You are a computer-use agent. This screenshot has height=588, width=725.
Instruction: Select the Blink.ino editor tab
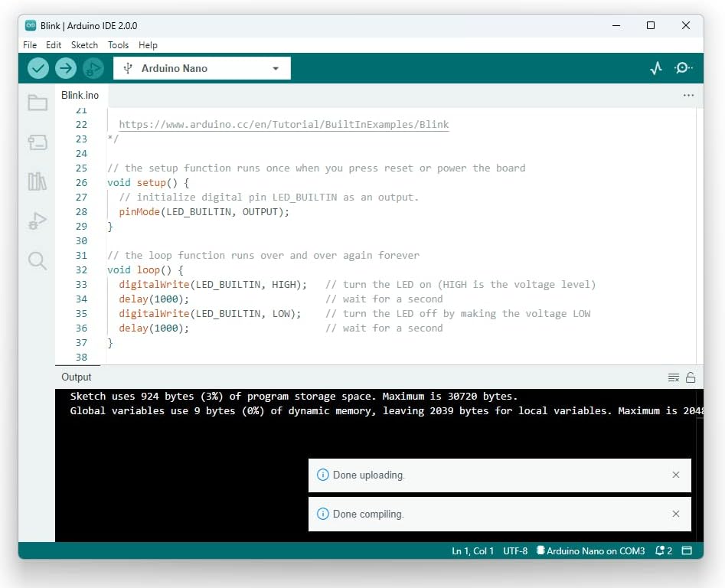80,95
